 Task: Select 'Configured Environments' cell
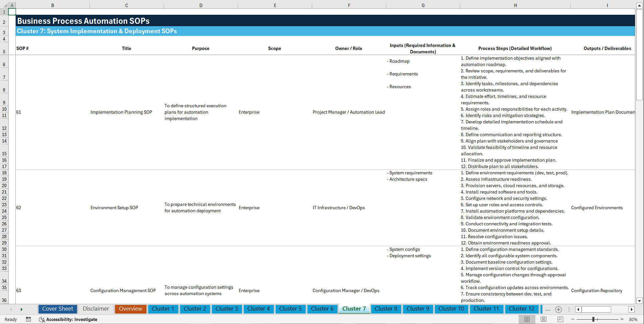point(603,208)
